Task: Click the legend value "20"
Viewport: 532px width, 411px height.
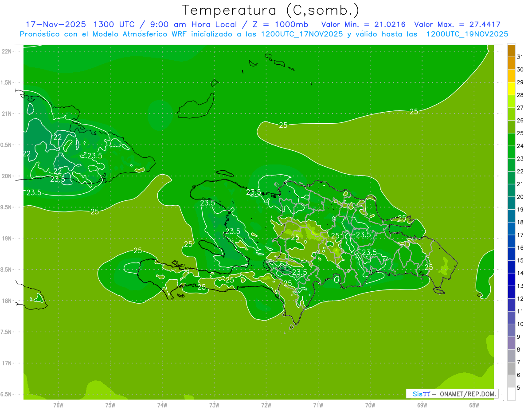Action: coord(520,197)
